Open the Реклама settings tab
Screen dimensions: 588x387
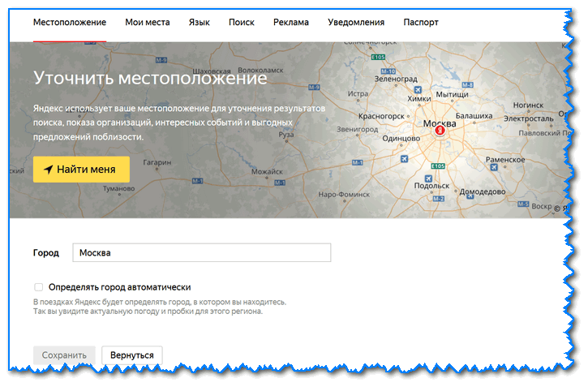[291, 23]
